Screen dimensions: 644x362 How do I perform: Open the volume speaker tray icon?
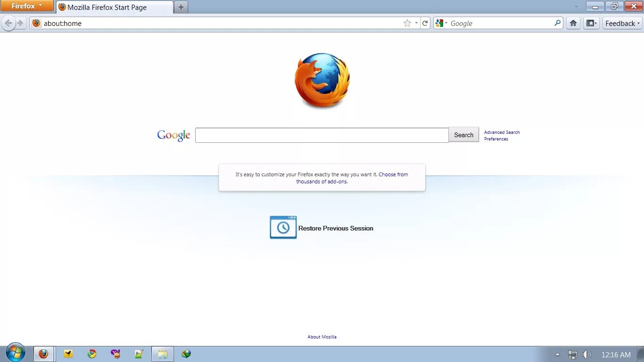click(x=586, y=354)
